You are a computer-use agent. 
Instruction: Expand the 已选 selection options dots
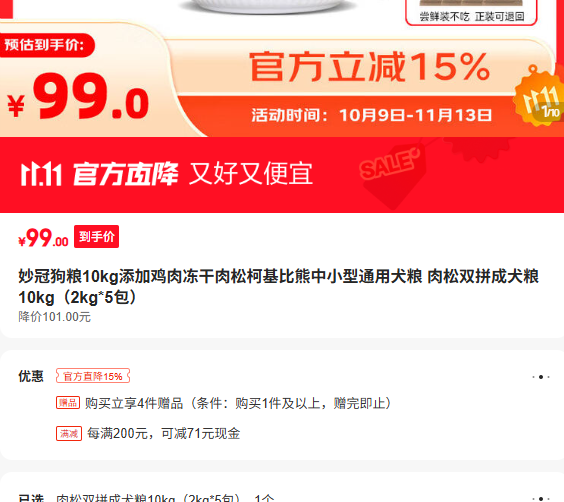coord(541,498)
